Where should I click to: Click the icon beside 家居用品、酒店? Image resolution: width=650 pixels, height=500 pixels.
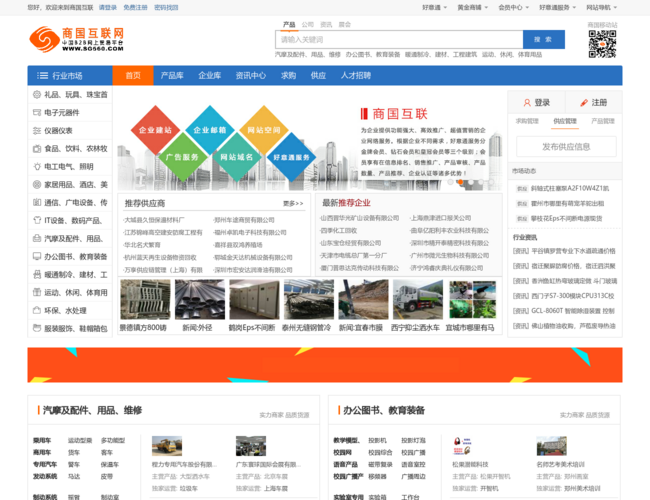(x=37, y=184)
